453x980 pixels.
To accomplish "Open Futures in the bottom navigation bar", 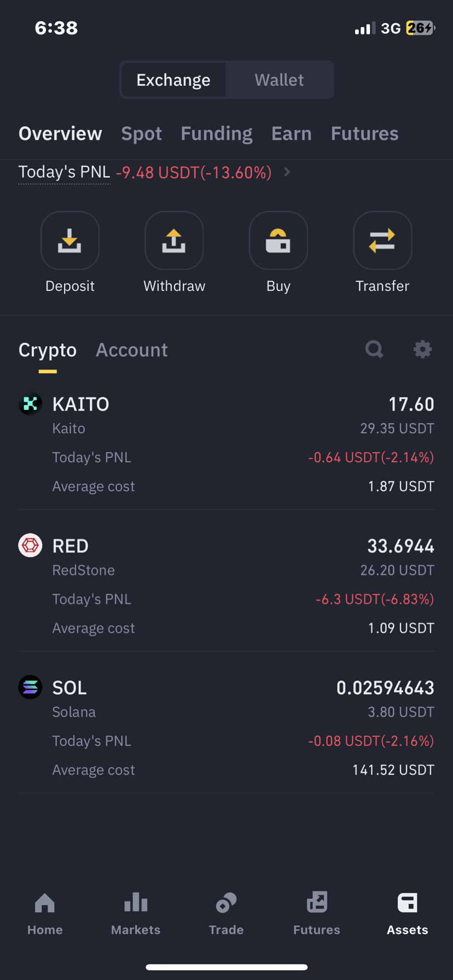I will [317, 913].
